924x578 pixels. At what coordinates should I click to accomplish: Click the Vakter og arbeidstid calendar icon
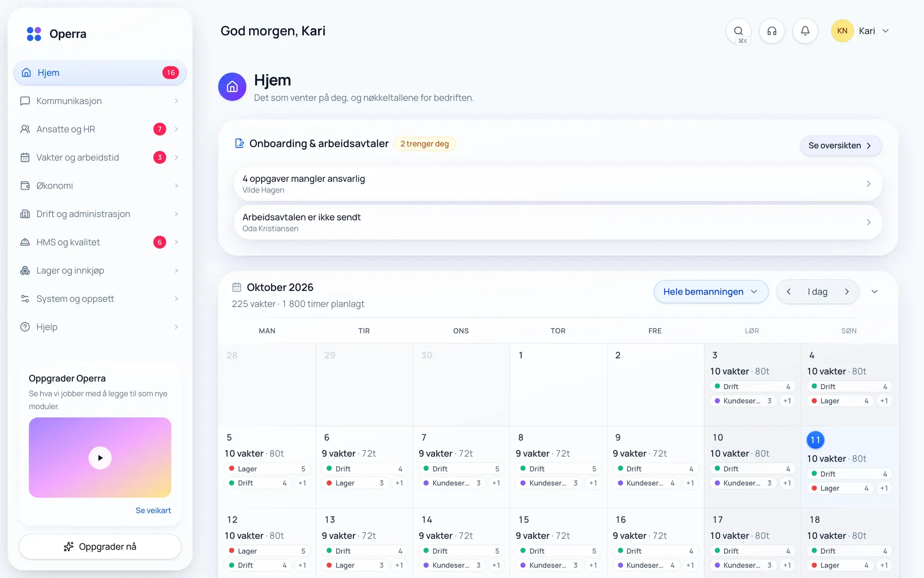(x=25, y=157)
